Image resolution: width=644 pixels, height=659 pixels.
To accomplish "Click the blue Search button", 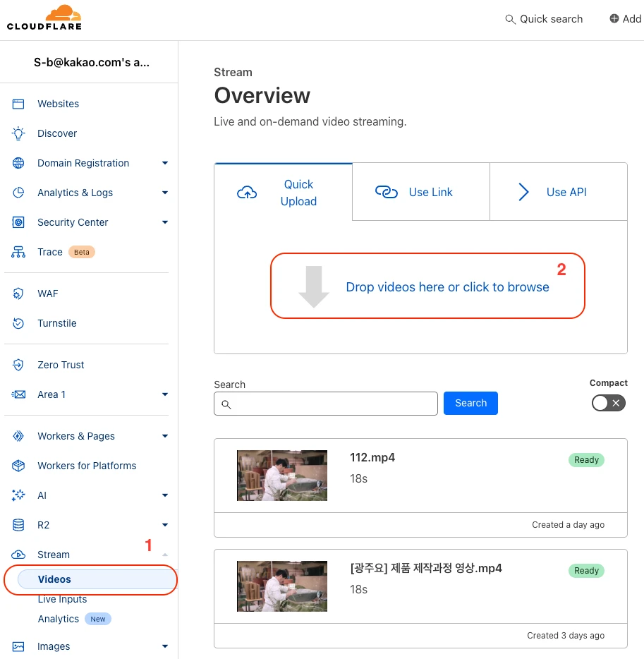I will pyautogui.click(x=470, y=403).
